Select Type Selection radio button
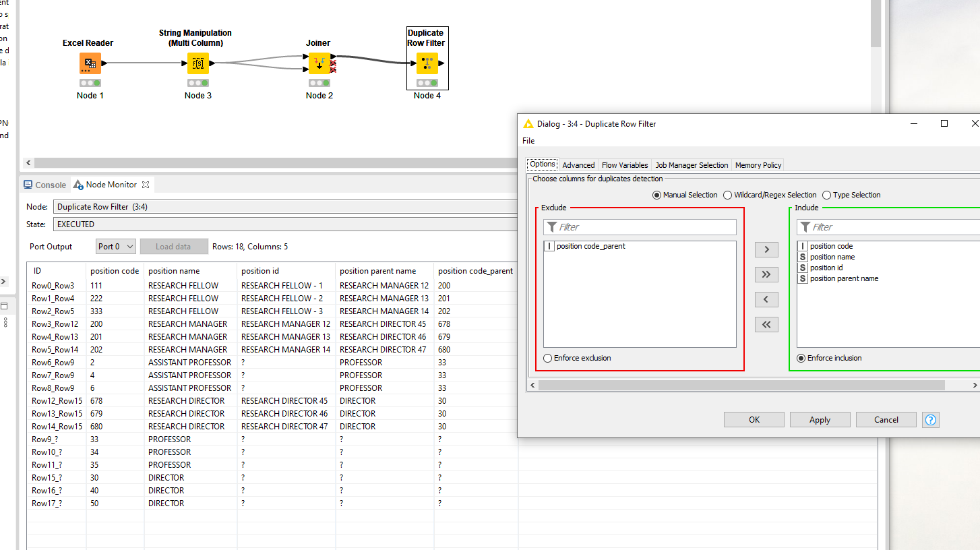This screenshot has width=980, height=550. [x=826, y=195]
